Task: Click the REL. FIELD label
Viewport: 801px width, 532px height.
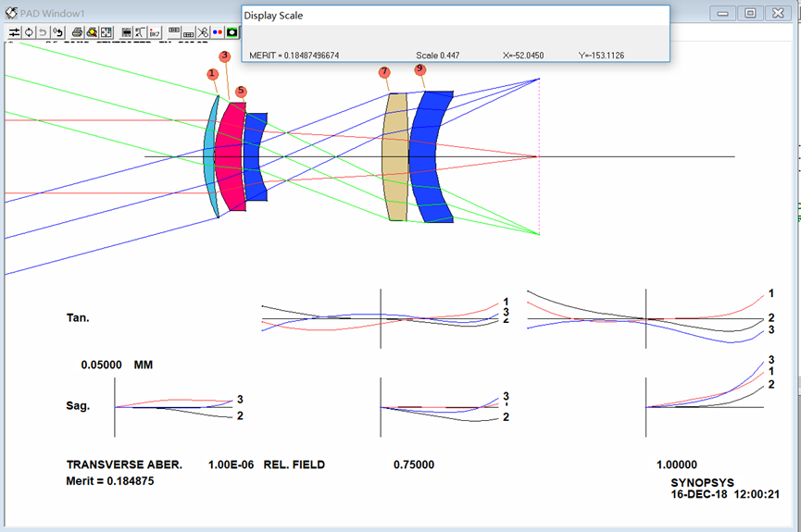Action: [x=294, y=464]
